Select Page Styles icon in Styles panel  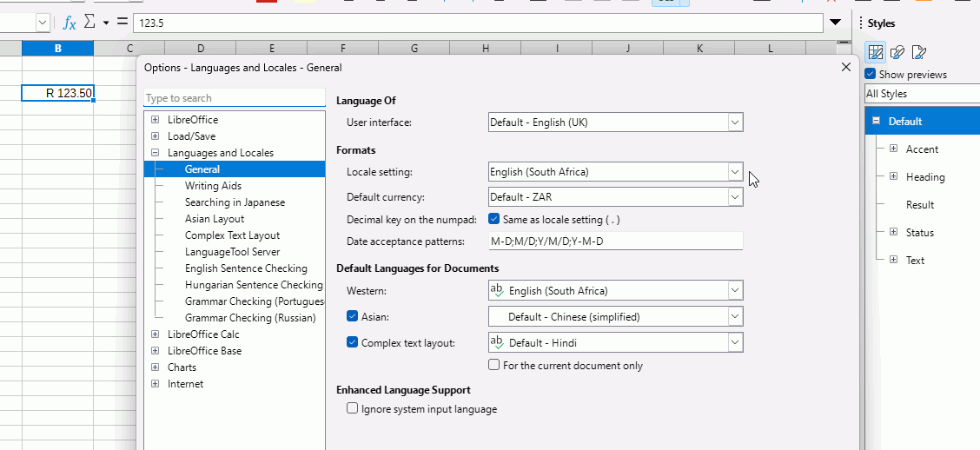click(x=918, y=52)
